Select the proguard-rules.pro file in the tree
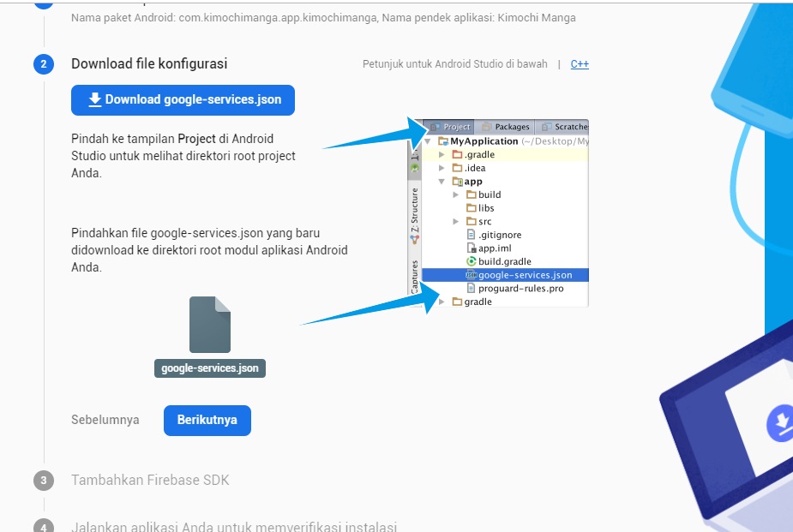Image resolution: width=793 pixels, height=532 pixels. pos(515,289)
